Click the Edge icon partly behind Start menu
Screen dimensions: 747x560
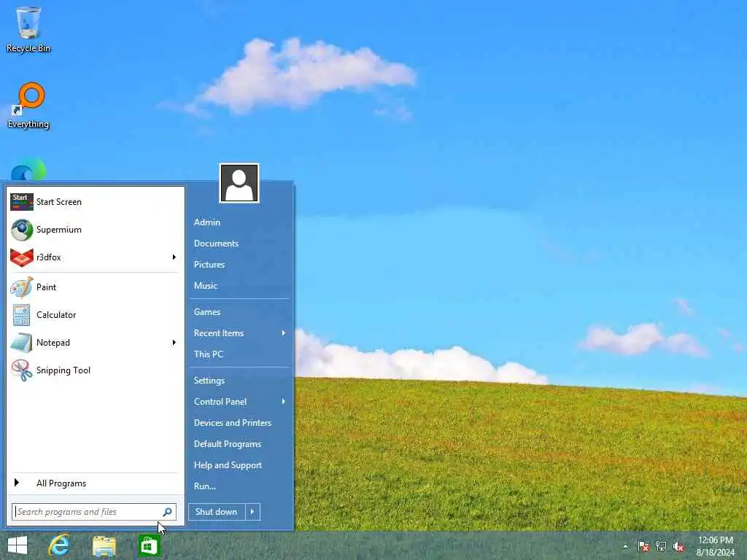point(28,170)
